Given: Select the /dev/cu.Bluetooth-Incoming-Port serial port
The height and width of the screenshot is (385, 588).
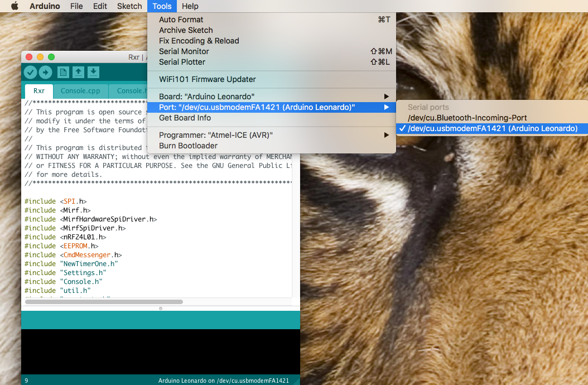Looking at the screenshot, I should tap(492, 117).
